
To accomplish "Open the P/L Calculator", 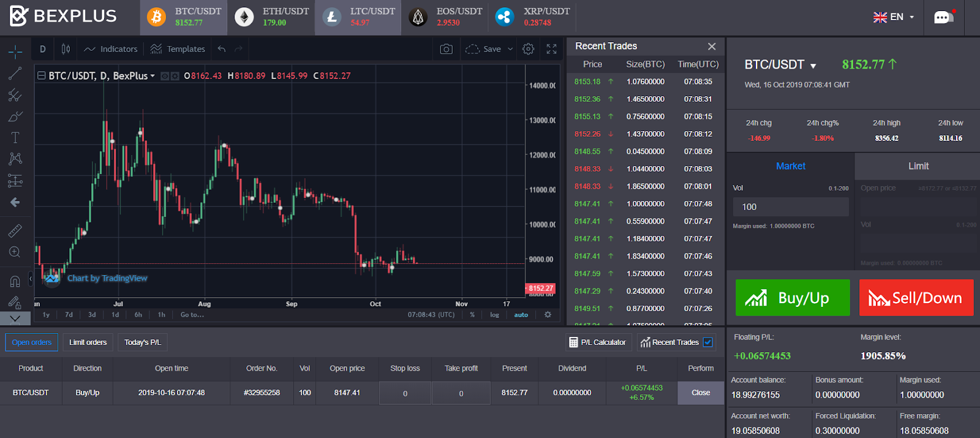I will (598, 342).
